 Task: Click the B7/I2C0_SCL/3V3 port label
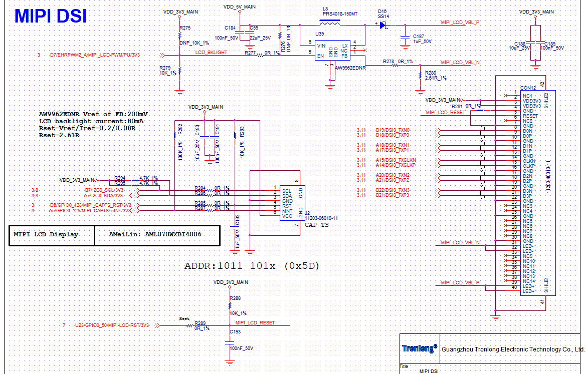[104, 190]
